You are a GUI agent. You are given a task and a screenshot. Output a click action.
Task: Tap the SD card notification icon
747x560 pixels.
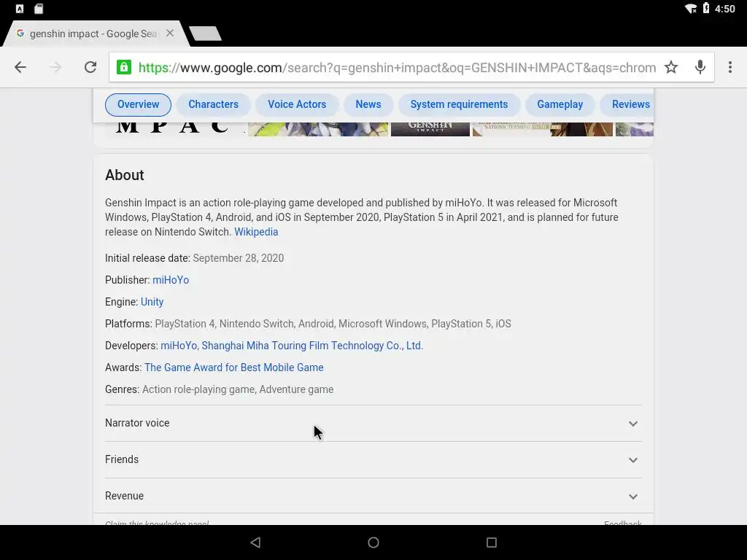39,9
